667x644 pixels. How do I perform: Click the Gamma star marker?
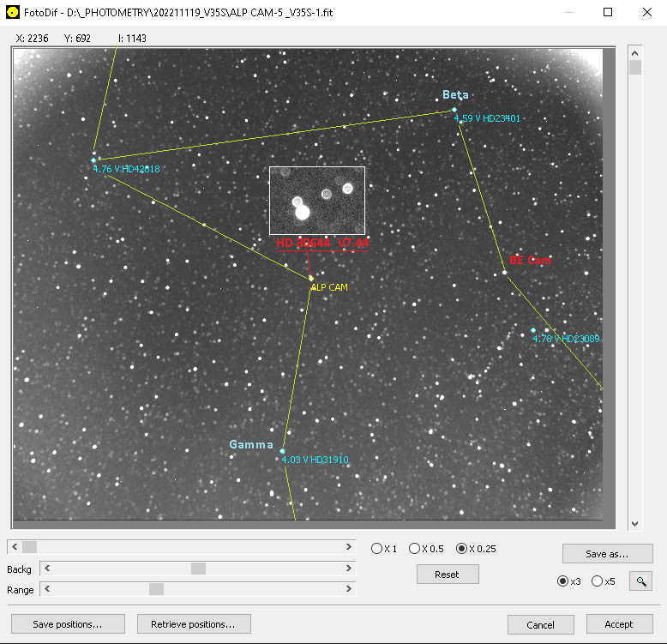(281, 449)
